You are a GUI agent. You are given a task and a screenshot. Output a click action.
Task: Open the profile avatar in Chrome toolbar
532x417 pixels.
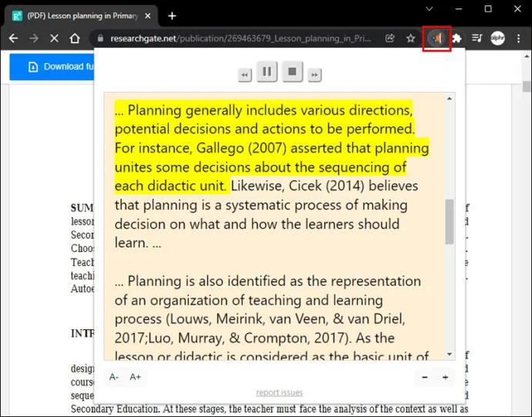497,39
